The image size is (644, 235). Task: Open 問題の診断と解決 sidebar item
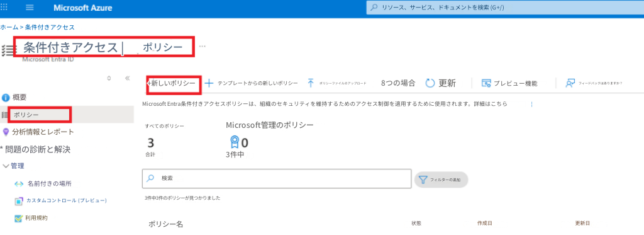click(38, 149)
